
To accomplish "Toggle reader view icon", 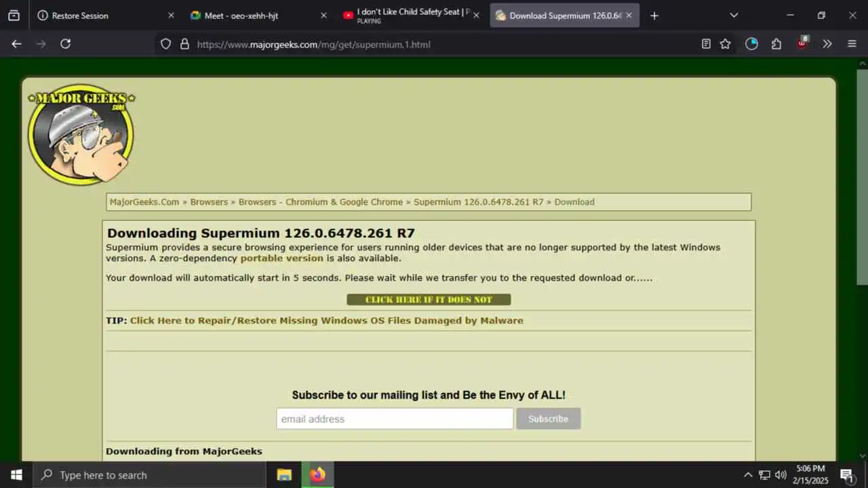I will pyautogui.click(x=706, y=44).
